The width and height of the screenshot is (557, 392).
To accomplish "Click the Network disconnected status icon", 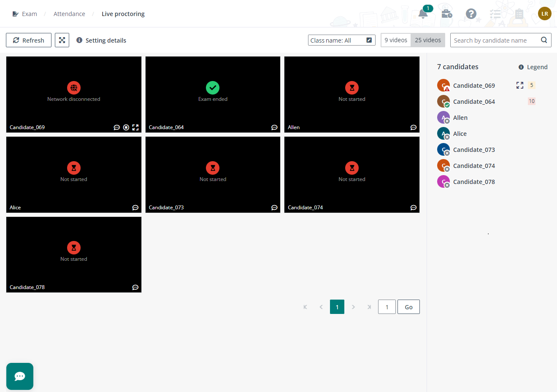I will click(74, 88).
